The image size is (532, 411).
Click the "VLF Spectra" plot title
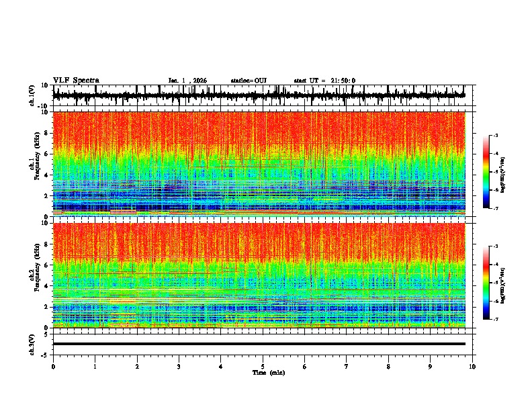coord(76,81)
